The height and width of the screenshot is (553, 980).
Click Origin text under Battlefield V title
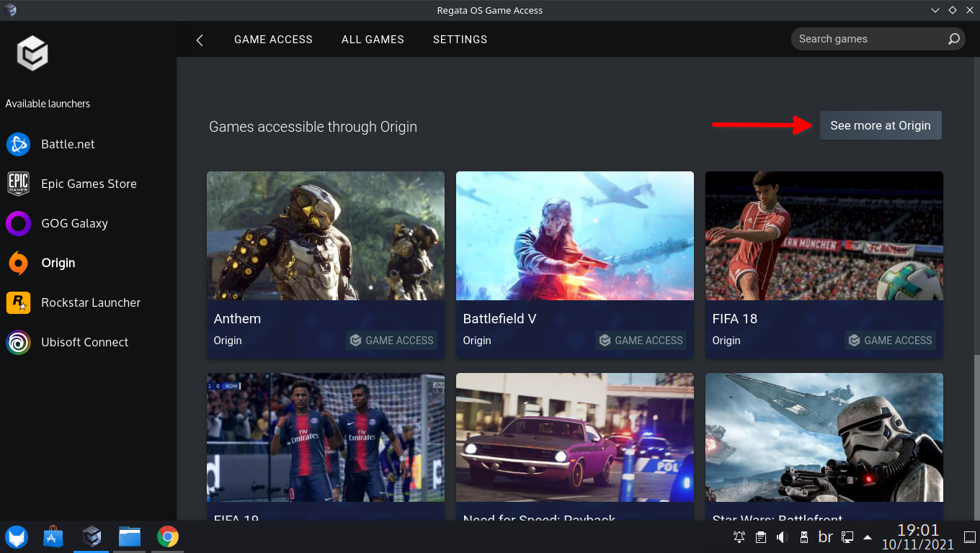(x=477, y=341)
